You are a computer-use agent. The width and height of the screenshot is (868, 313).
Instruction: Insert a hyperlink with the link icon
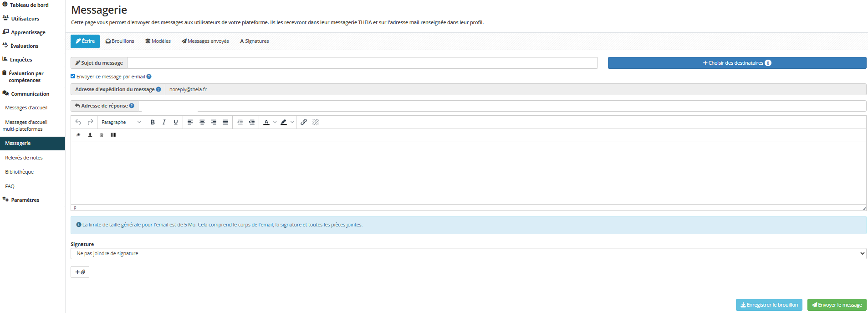pos(304,122)
